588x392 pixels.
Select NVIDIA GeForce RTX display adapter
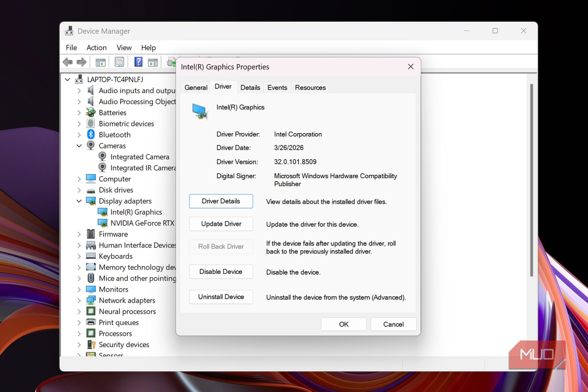pos(142,223)
